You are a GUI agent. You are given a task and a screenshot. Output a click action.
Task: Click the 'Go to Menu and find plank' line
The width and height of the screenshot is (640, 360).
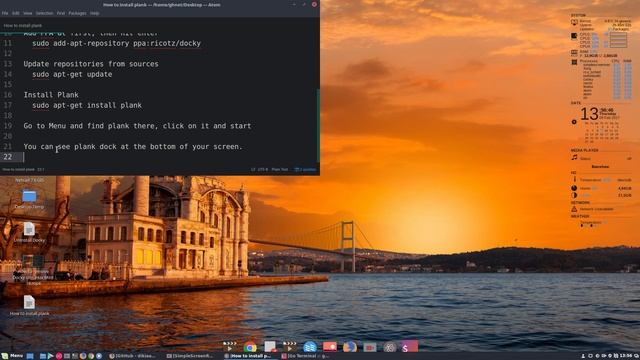tap(138, 126)
